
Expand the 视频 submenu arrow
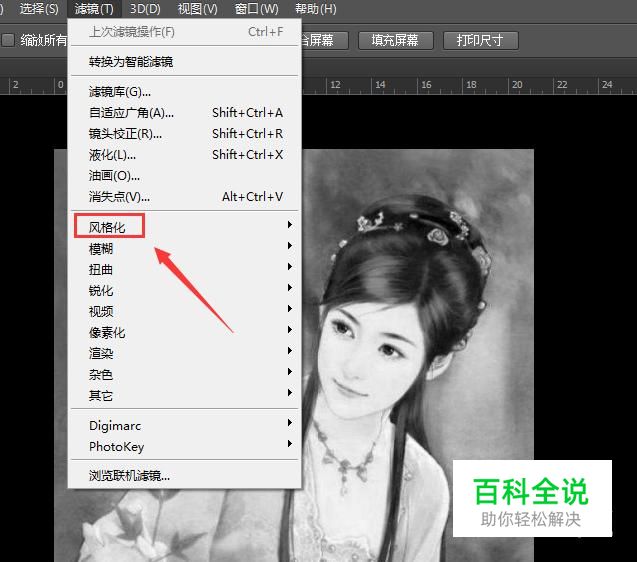pyautogui.click(x=290, y=309)
